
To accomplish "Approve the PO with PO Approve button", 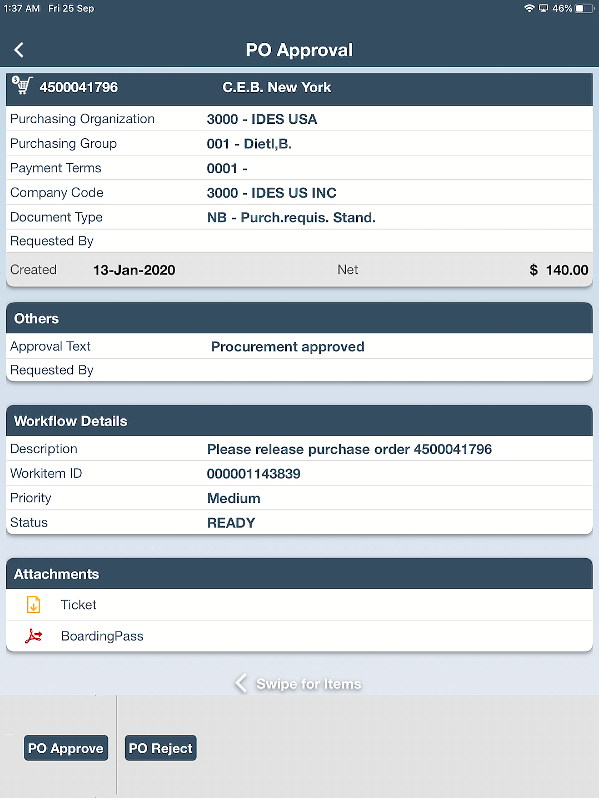I will pyautogui.click(x=66, y=748).
